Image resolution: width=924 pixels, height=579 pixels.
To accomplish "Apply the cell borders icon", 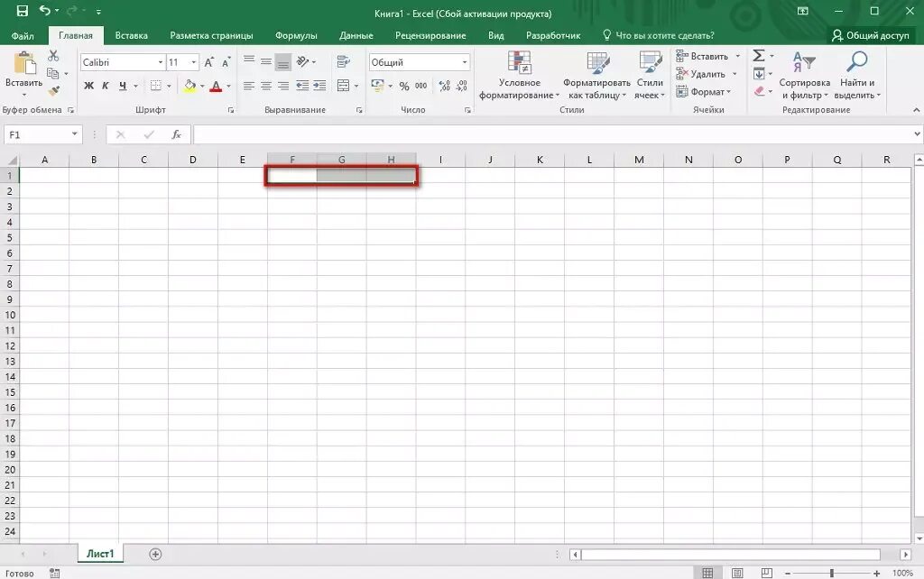I will click(155, 86).
